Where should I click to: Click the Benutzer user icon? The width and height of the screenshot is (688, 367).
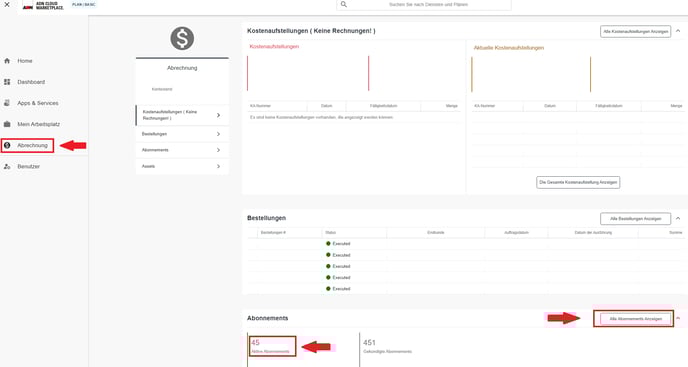click(x=7, y=166)
